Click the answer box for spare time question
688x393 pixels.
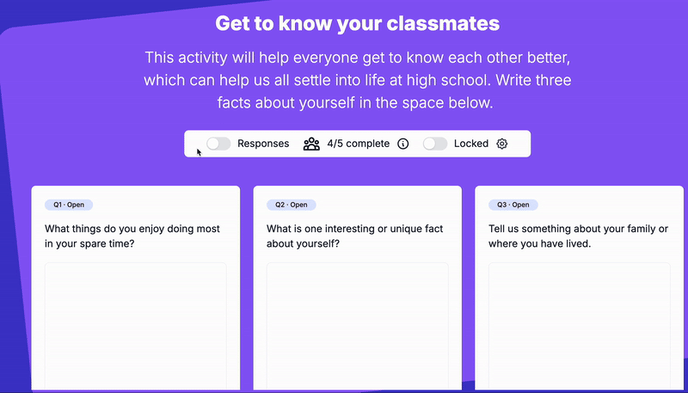click(x=136, y=325)
